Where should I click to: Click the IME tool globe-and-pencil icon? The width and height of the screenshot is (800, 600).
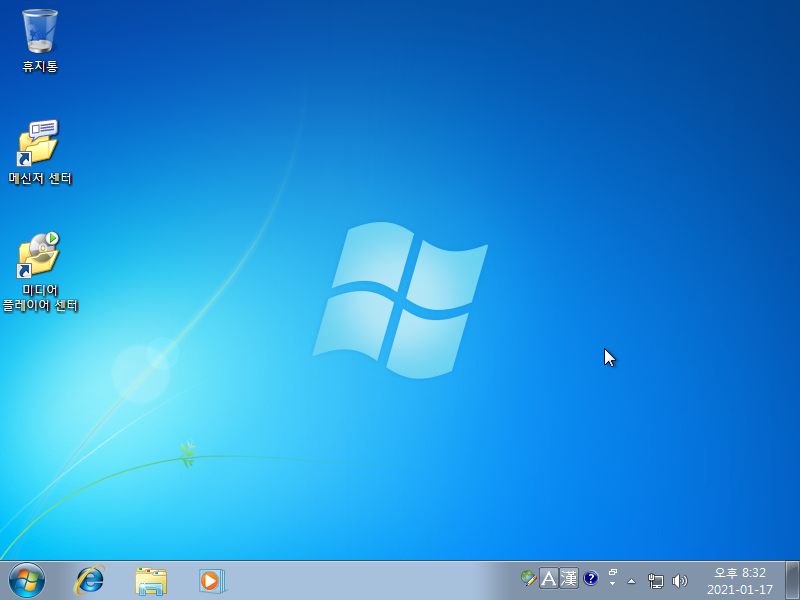tap(528, 579)
